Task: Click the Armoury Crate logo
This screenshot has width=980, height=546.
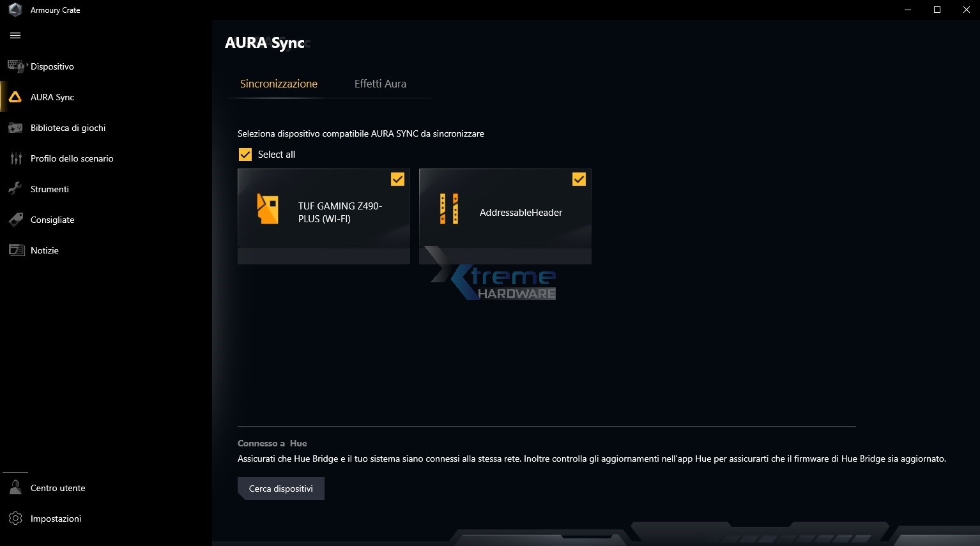Action: click(14, 10)
